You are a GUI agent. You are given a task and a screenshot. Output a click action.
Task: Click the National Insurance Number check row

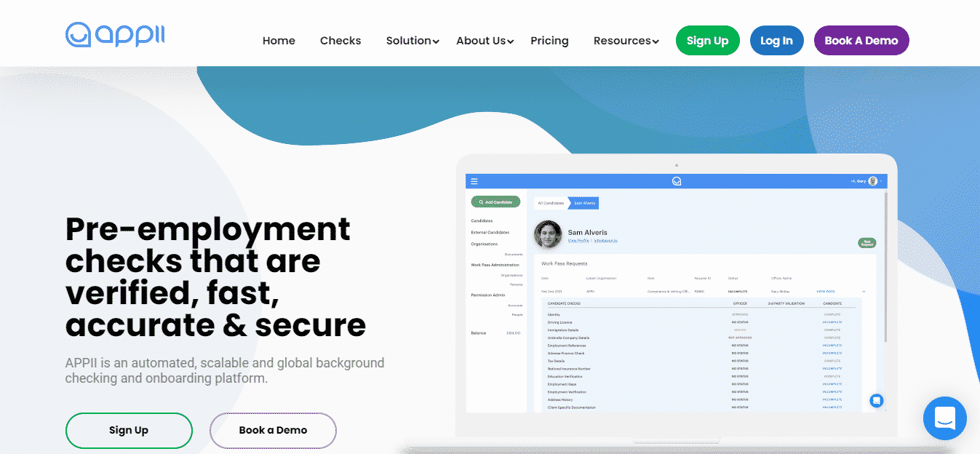point(701,369)
